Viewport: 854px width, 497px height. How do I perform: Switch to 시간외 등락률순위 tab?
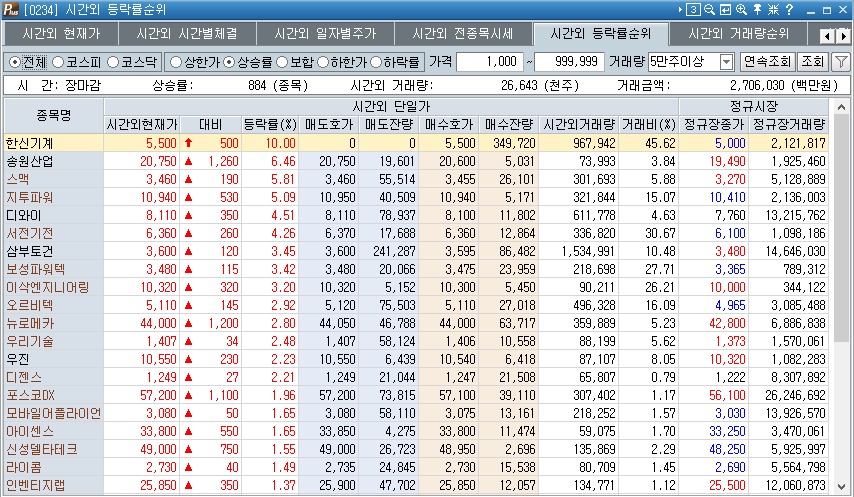coord(601,34)
